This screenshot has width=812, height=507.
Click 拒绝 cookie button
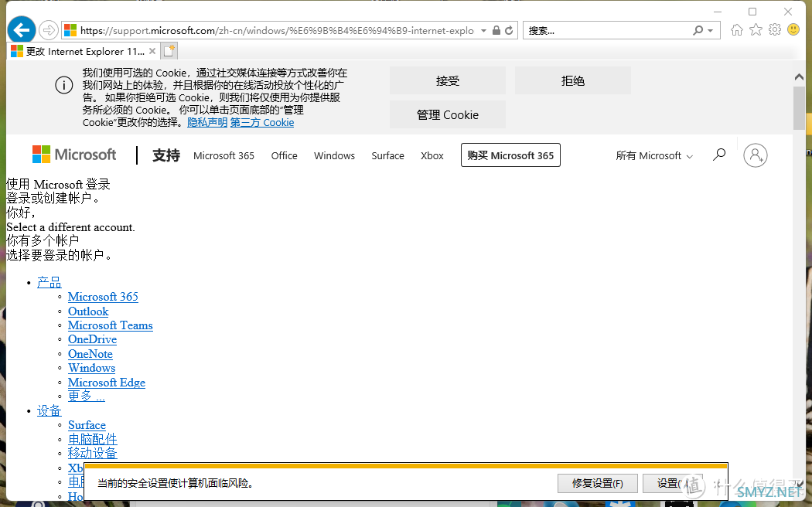(573, 80)
